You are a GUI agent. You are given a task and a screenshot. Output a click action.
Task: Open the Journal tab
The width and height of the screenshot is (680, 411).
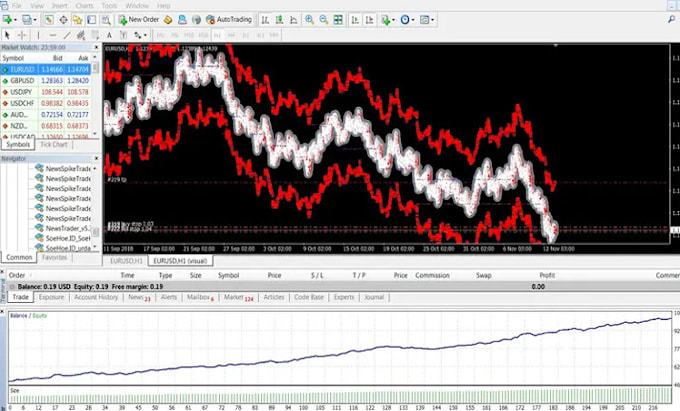(373, 298)
